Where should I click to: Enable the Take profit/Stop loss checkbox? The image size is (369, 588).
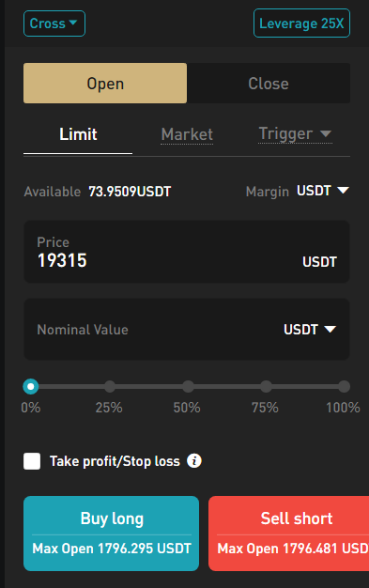click(32, 461)
